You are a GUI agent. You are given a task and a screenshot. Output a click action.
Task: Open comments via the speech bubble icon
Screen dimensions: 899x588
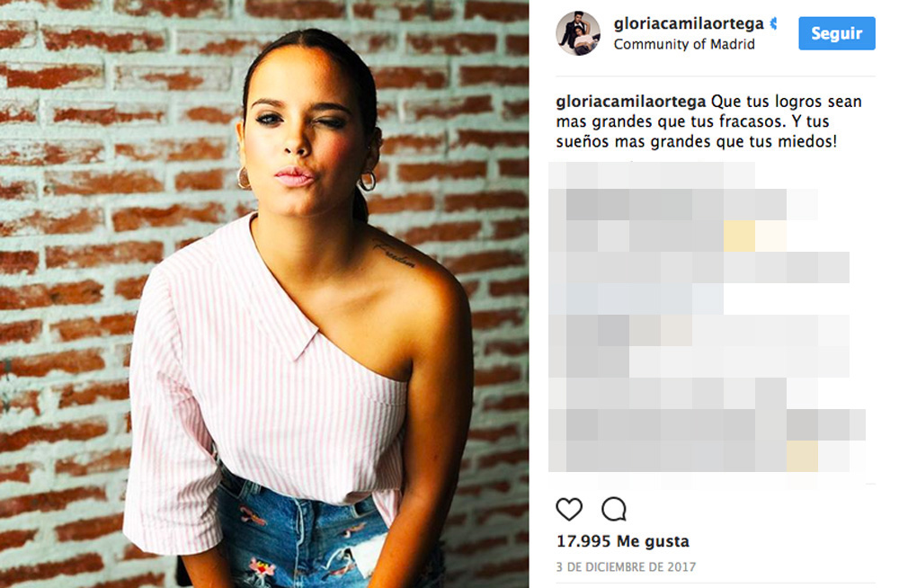613,509
